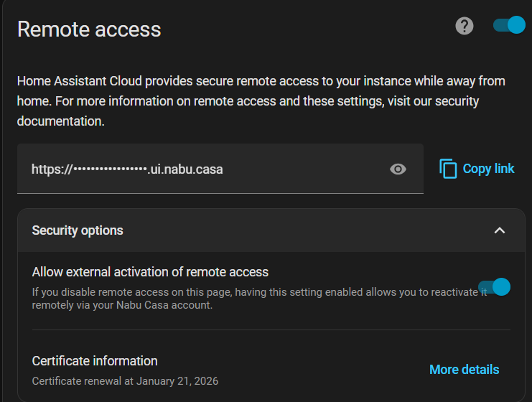Open the Remote access help icon

pos(465,27)
